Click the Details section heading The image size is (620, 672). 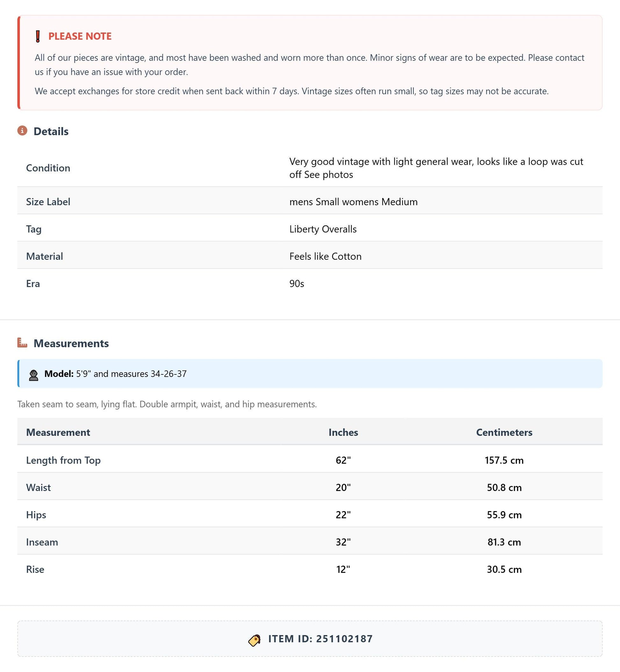point(51,132)
